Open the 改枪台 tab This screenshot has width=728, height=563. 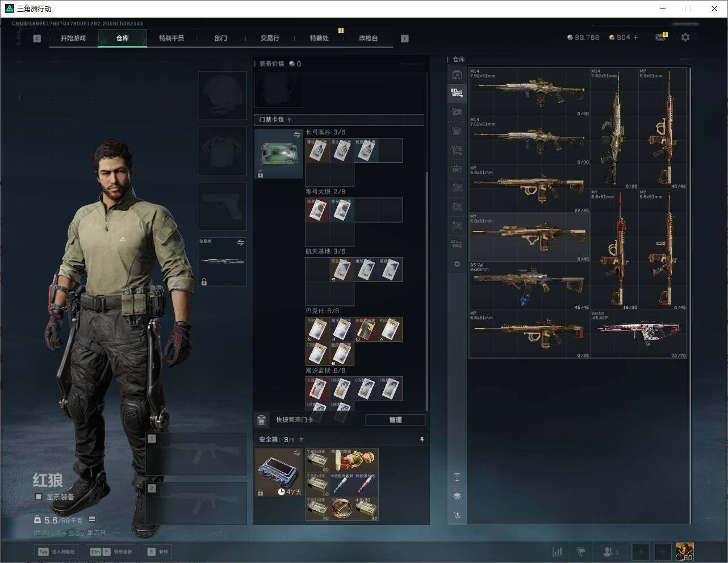368,38
